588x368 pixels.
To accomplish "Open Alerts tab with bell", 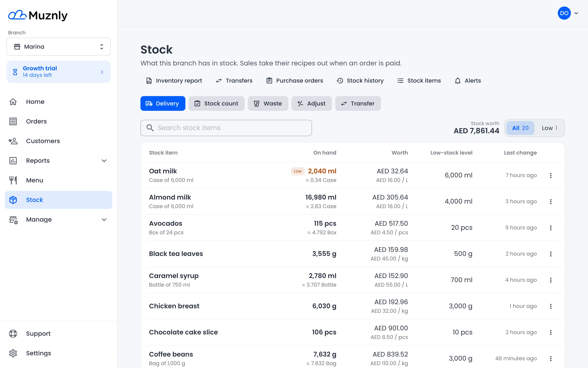I will point(468,81).
